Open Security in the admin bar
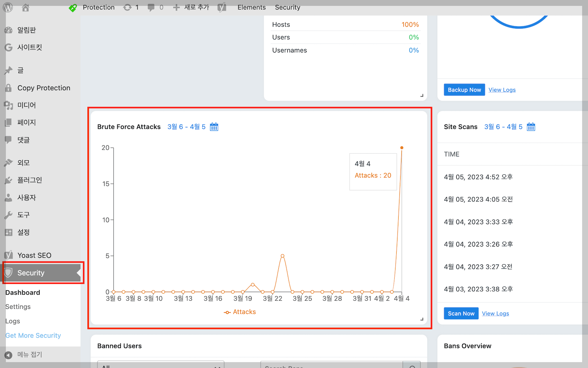This screenshot has height=368, width=588. (287, 7)
